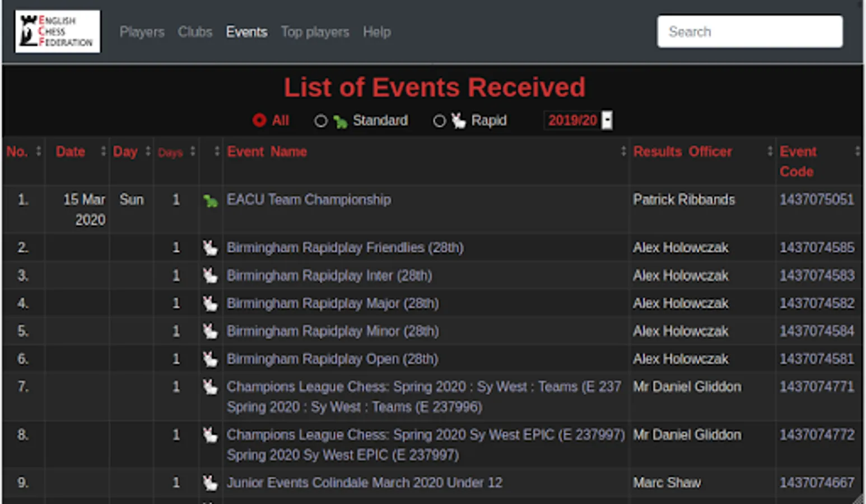Open Birmingham Rapidplay Minor (28th) event
Image resolution: width=866 pixels, height=504 pixels.
tap(333, 331)
